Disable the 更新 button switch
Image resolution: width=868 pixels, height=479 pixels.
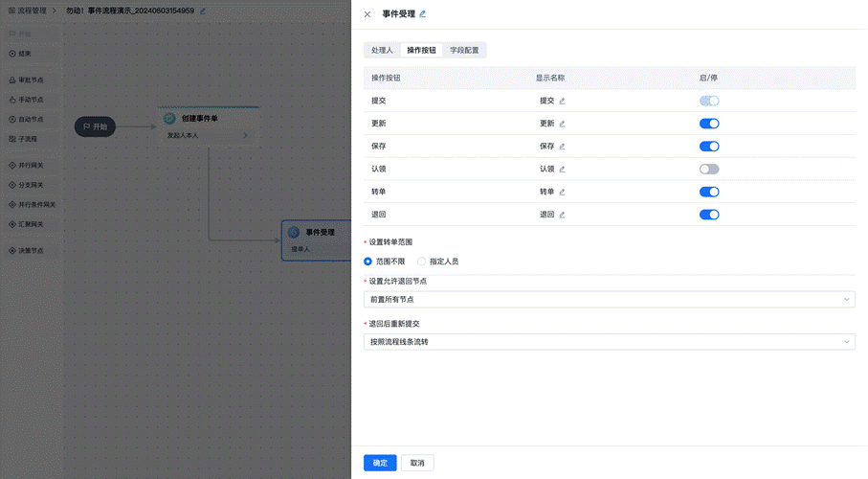coord(709,124)
